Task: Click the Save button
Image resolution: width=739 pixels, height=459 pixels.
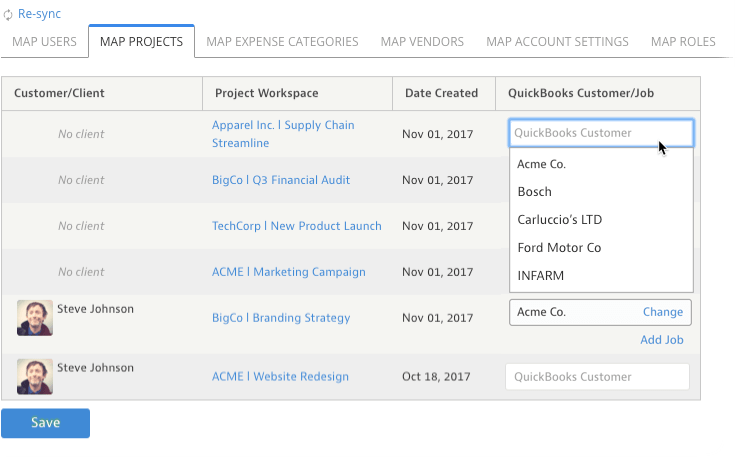Action: pyautogui.click(x=45, y=423)
